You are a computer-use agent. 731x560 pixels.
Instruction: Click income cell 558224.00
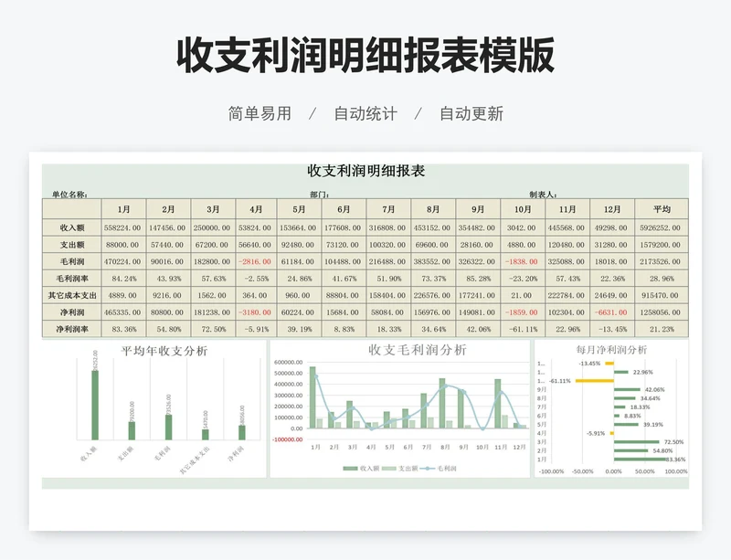pos(122,227)
